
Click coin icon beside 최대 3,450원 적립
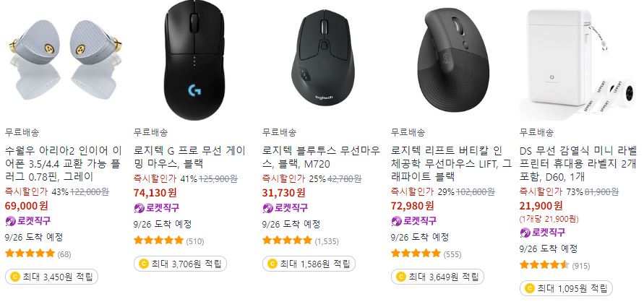point(14,277)
